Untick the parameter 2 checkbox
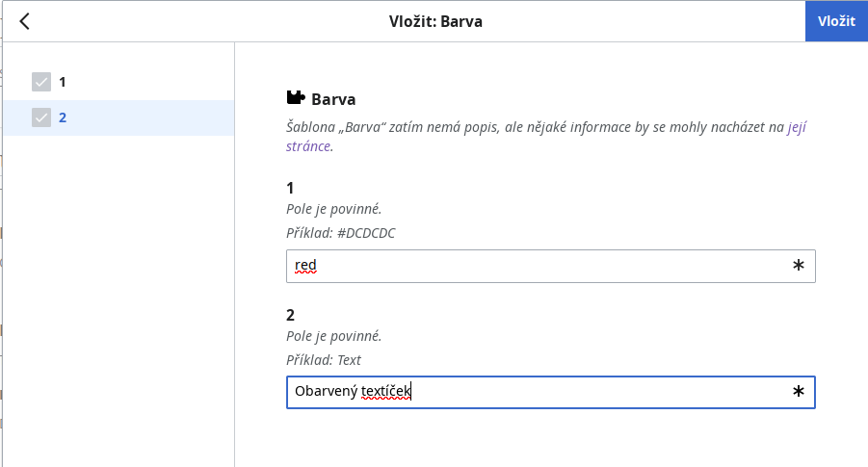This screenshot has height=467, width=868. click(41, 117)
